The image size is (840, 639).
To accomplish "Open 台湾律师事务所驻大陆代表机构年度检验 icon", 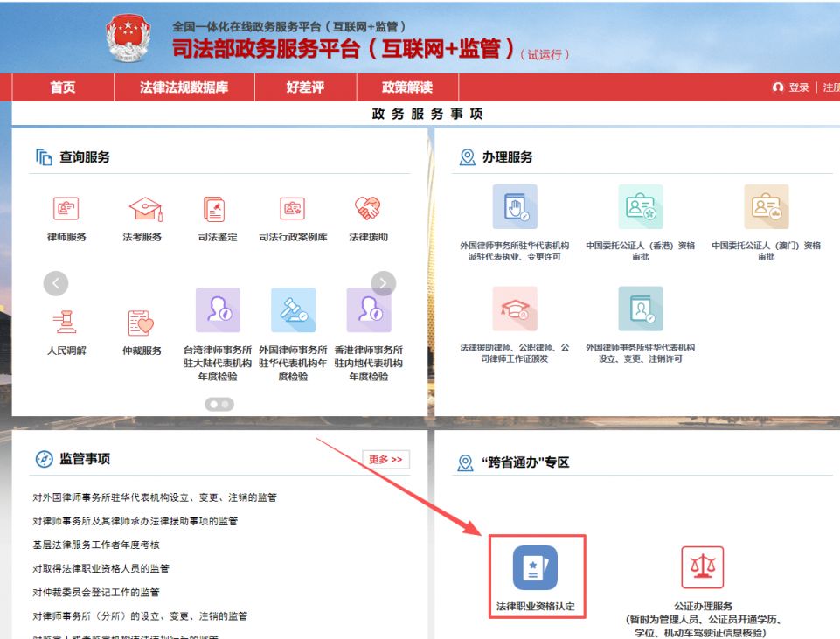I will click(x=218, y=310).
